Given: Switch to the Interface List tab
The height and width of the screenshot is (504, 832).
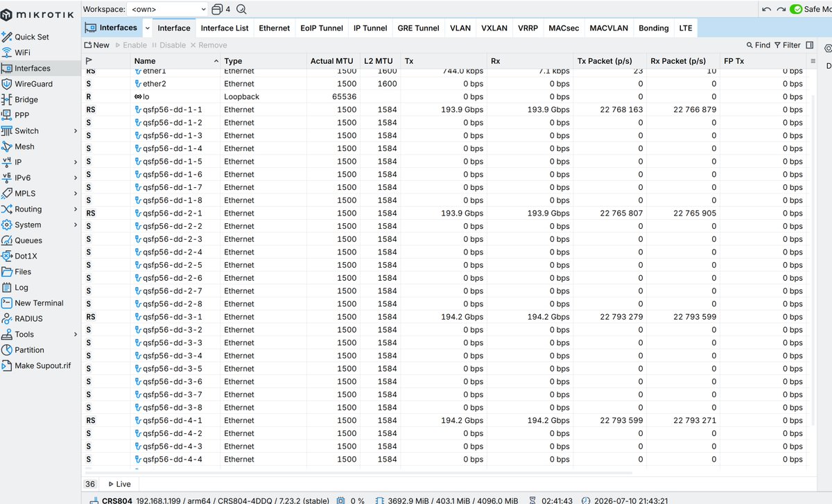Looking at the screenshot, I should pyautogui.click(x=225, y=28).
